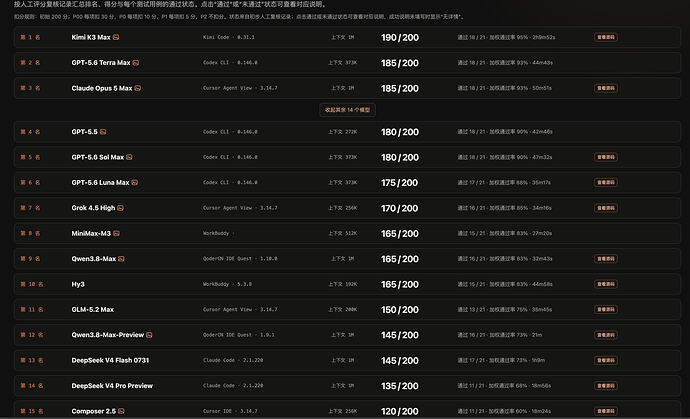This screenshot has width=690, height=419.
Task: Click the rank 12 label
Action: (x=31, y=335)
